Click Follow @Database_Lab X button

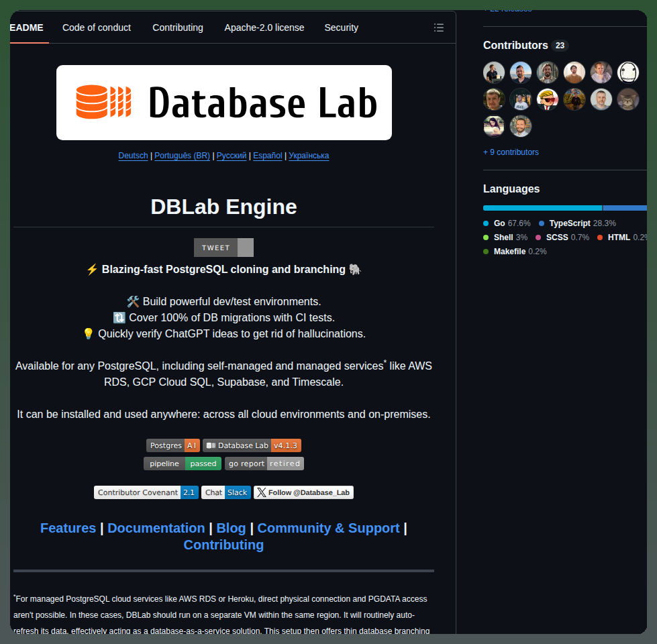coord(303,492)
